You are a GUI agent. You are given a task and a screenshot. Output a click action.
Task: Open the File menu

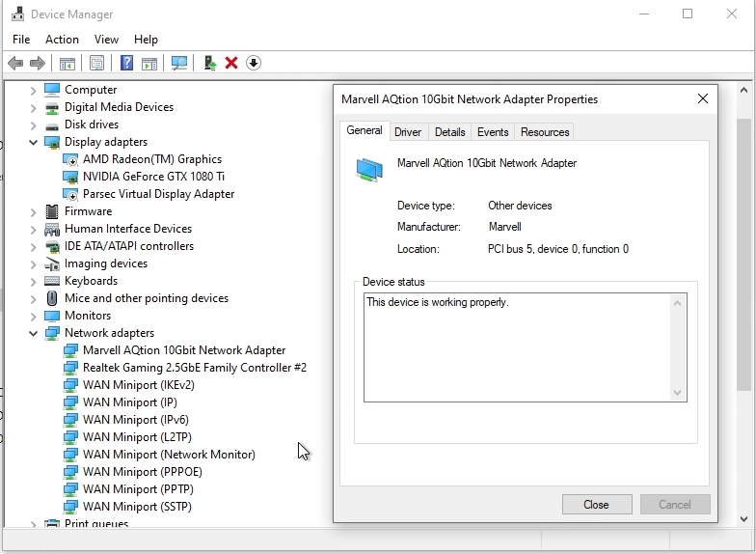pos(21,39)
